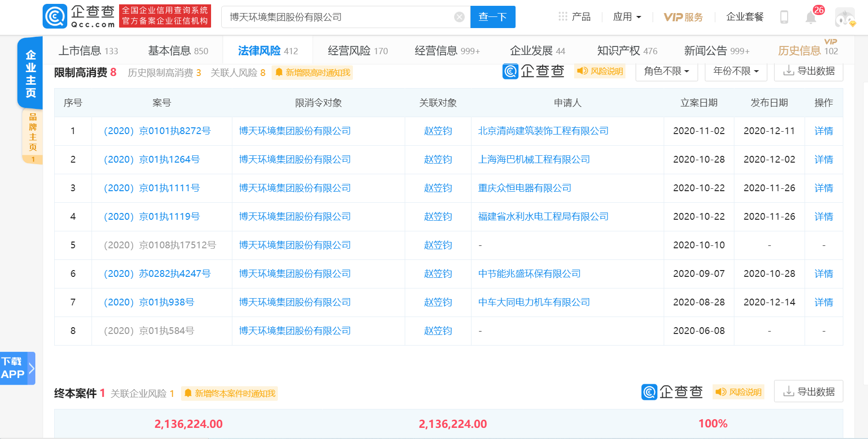Open applicant 中车大同电力机车有限公司
The height and width of the screenshot is (439, 868).
coord(534,303)
